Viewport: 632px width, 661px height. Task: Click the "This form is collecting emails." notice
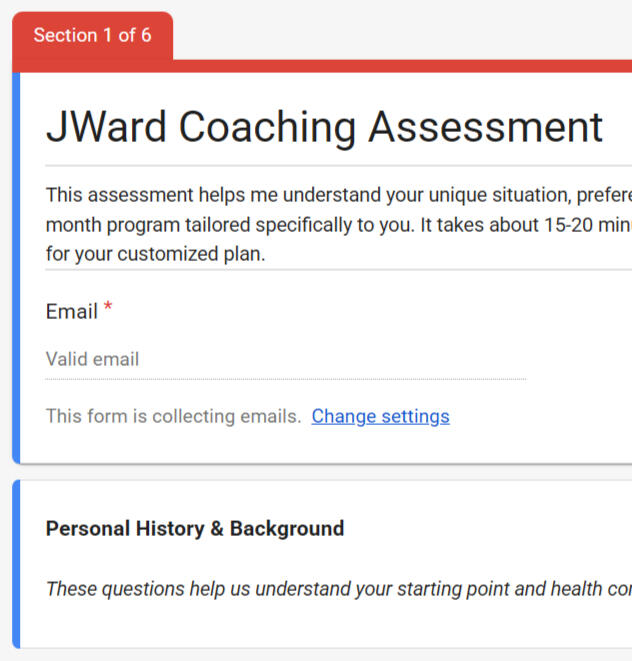coord(173,416)
